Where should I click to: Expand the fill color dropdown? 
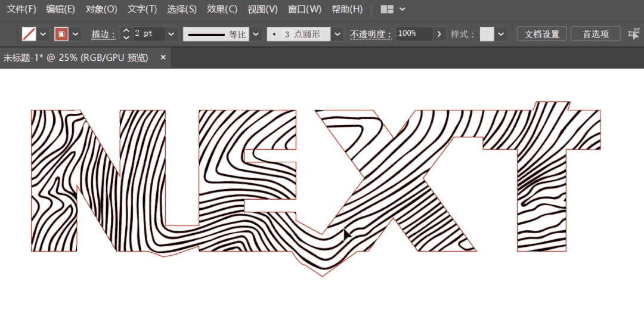tap(43, 34)
